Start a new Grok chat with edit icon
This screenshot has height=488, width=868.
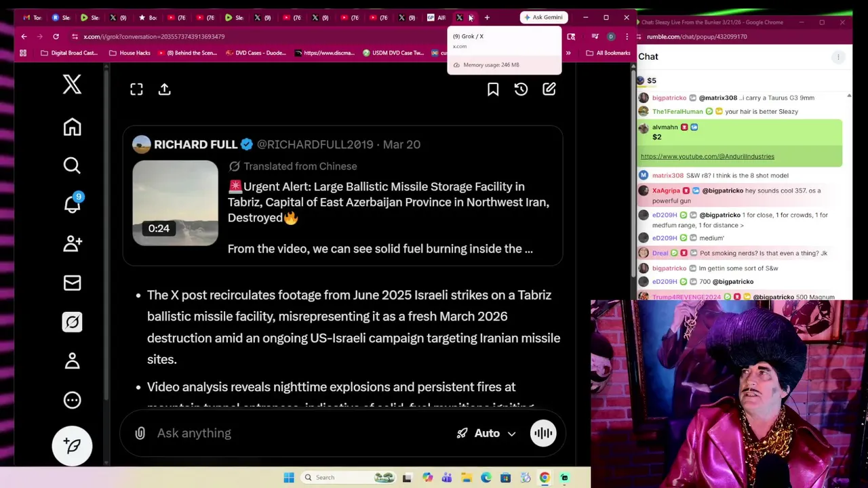point(549,89)
